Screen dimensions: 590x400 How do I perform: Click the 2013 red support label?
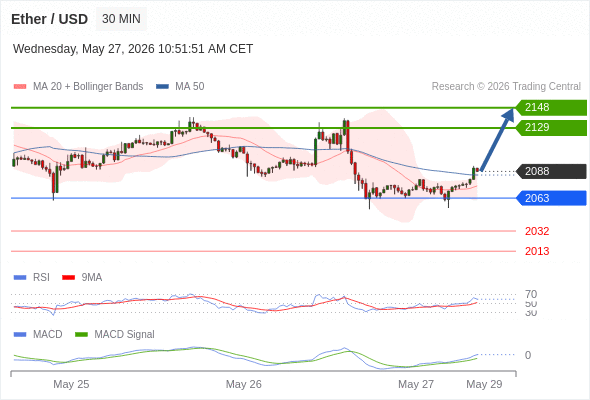(537, 251)
